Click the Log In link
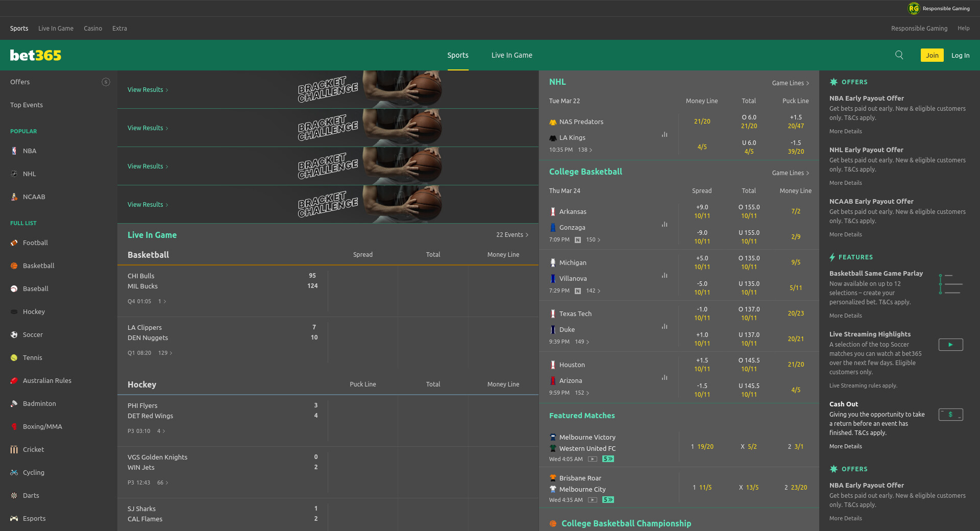 click(960, 55)
